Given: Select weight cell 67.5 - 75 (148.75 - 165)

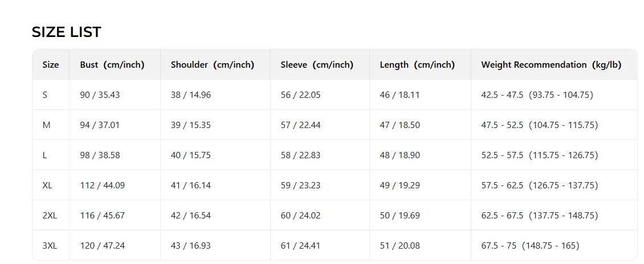Looking at the screenshot, I should point(530,246).
